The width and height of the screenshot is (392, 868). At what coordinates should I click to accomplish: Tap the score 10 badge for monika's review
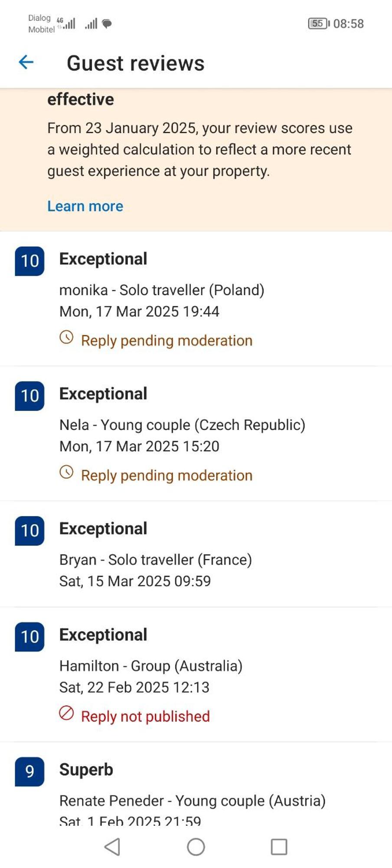[29, 261]
